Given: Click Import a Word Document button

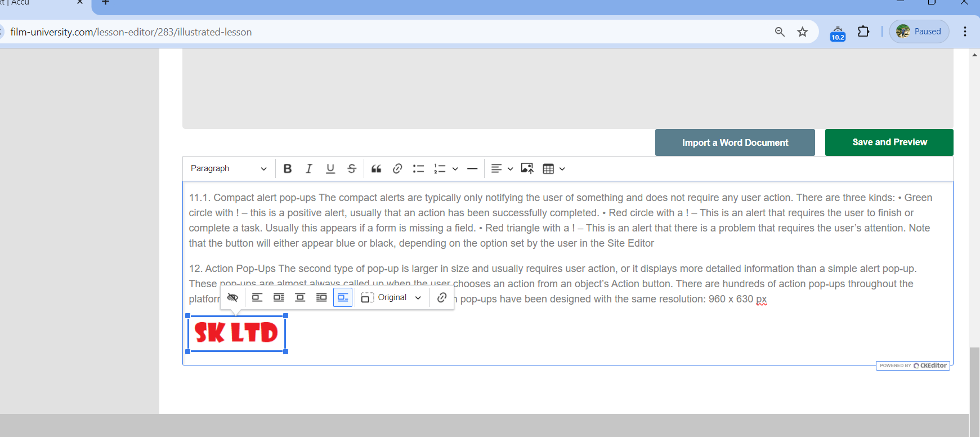Looking at the screenshot, I should tap(735, 142).
